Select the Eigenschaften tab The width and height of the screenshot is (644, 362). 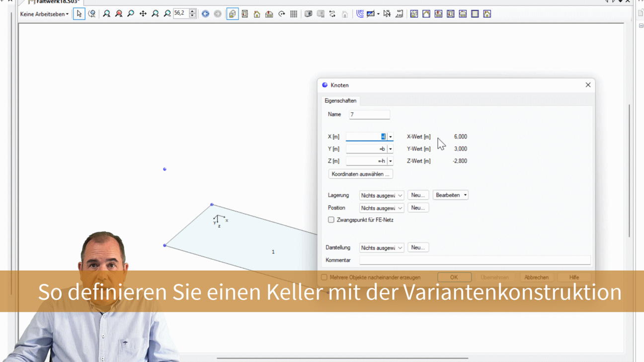pyautogui.click(x=340, y=101)
